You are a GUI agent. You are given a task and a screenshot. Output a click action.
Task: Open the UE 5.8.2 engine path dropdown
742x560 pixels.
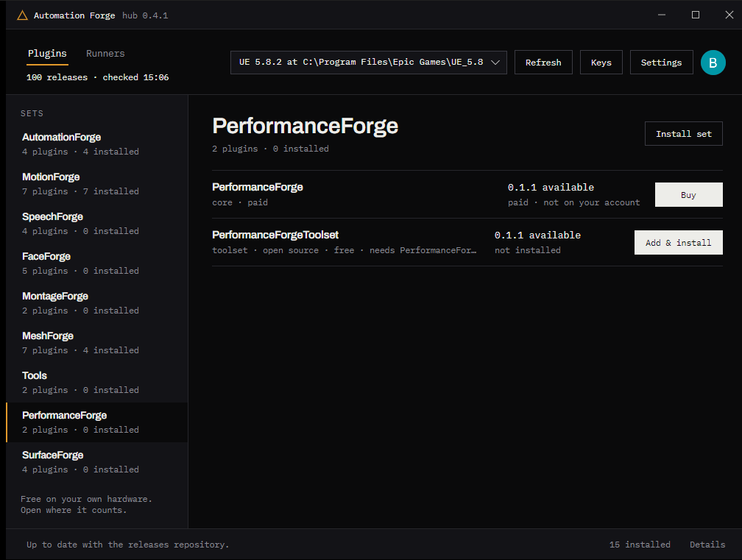click(x=368, y=63)
